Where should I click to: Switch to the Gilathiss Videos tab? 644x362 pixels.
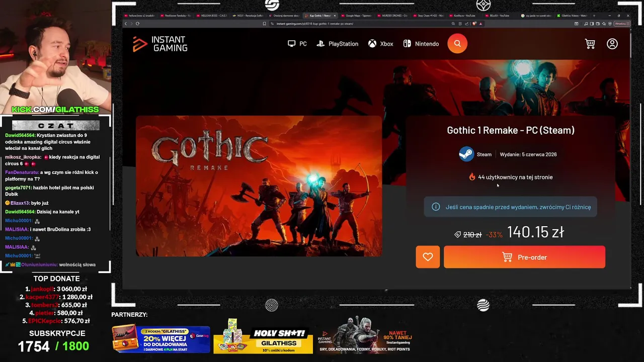(572, 16)
